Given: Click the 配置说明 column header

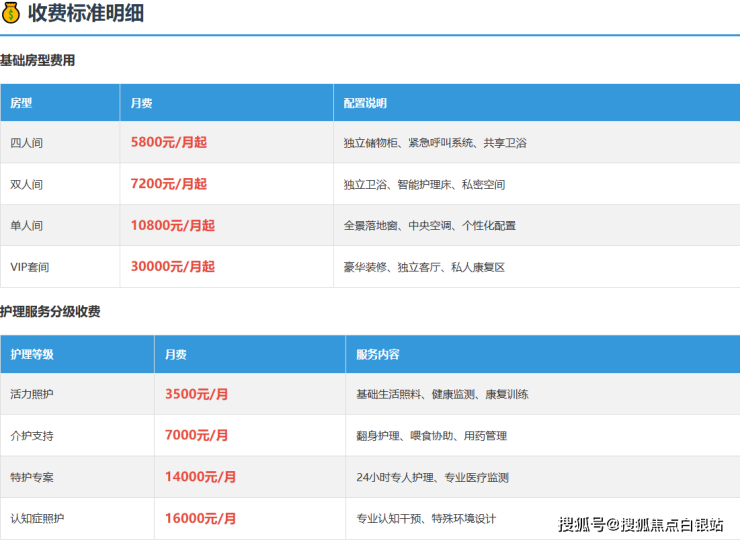Looking at the screenshot, I should click(x=365, y=103).
